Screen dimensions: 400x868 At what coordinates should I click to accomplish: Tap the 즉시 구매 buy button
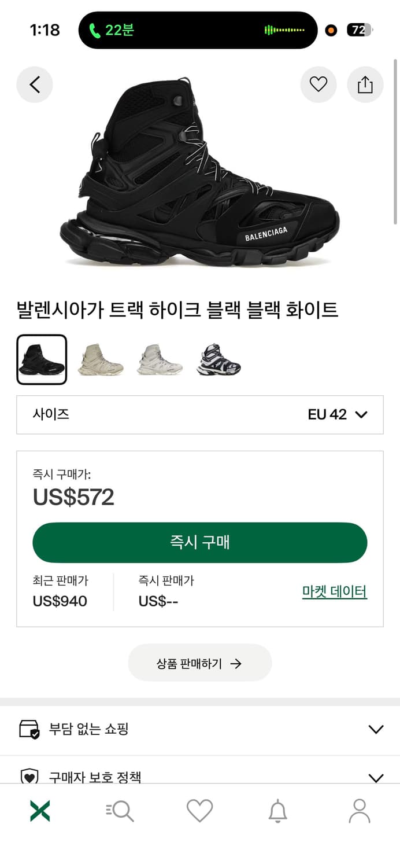pyautogui.click(x=199, y=542)
